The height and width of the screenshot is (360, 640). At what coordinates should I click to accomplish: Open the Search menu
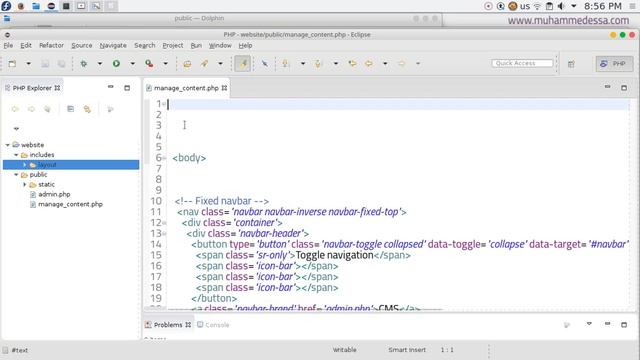(x=144, y=45)
